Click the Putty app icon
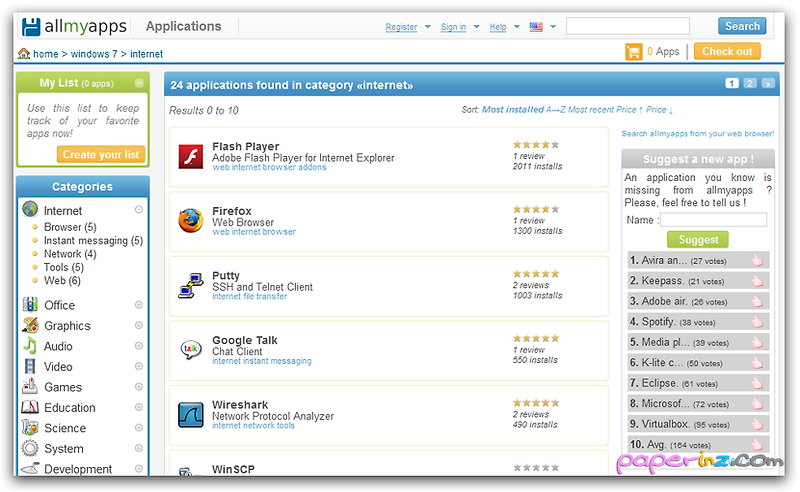This screenshot has height=492, width=800. point(190,285)
